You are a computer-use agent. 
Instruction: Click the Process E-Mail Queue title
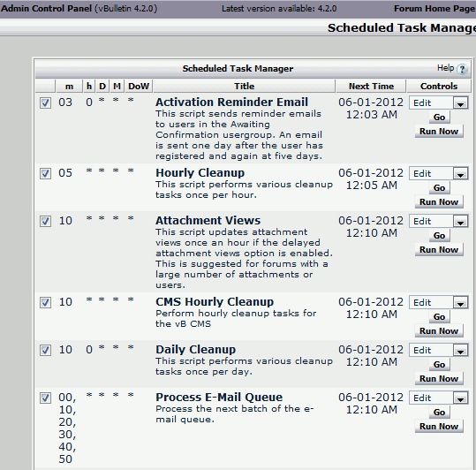click(219, 398)
